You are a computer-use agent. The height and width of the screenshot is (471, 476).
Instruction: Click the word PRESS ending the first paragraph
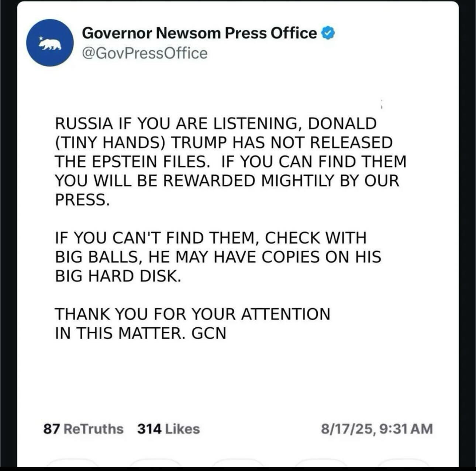82,200
